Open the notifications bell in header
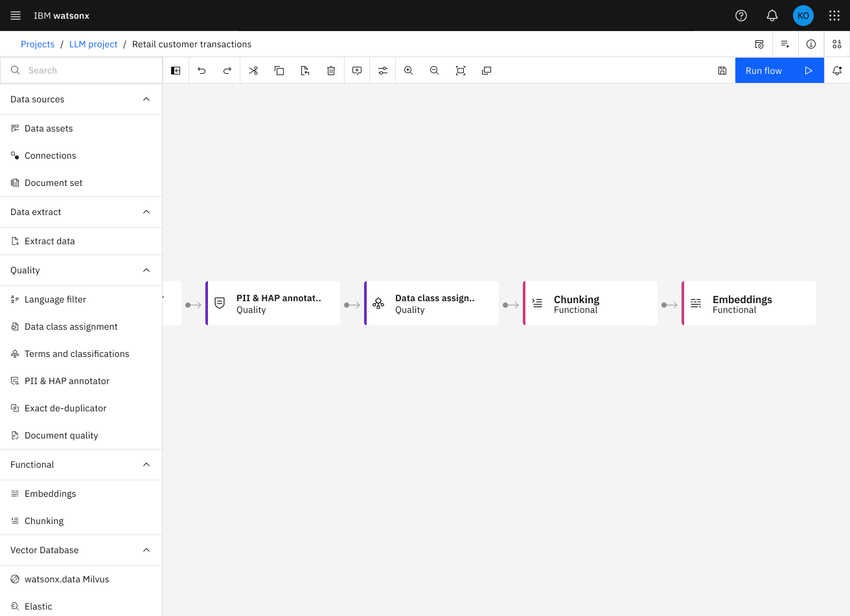This screenshot has width=850, height=616. coord(772,16)
